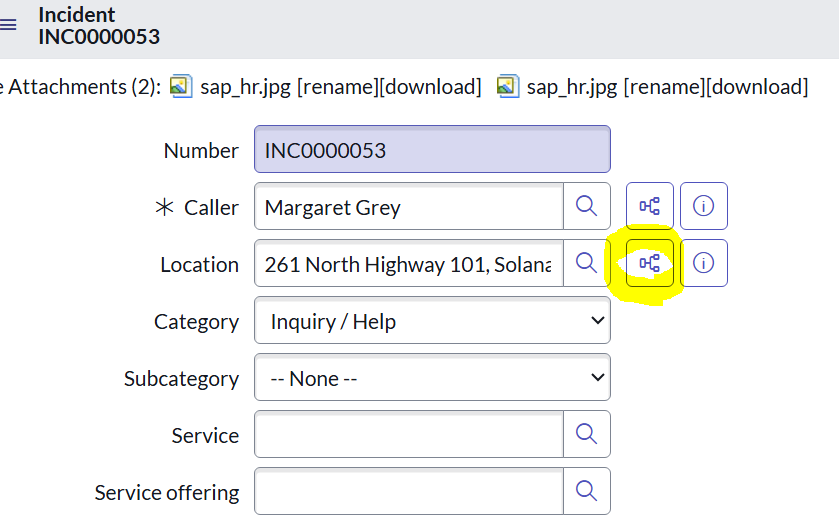Image resolution: width=839 pixels, height=518 pixels.
Task: Show related records for Caller
Action: pos(650,206)
